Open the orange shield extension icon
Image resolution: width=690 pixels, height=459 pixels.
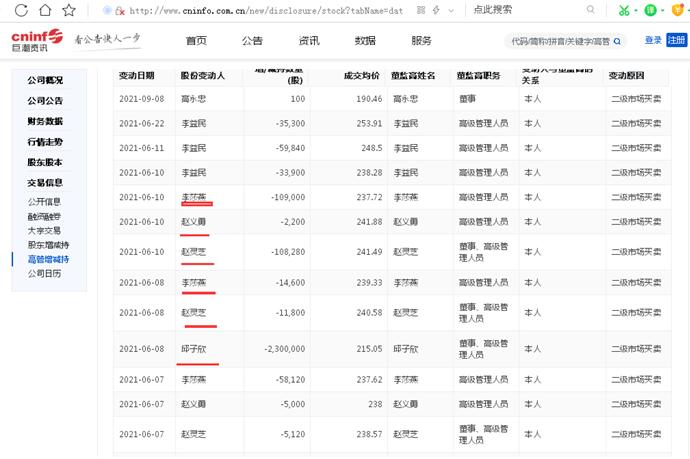click(678, 10)
